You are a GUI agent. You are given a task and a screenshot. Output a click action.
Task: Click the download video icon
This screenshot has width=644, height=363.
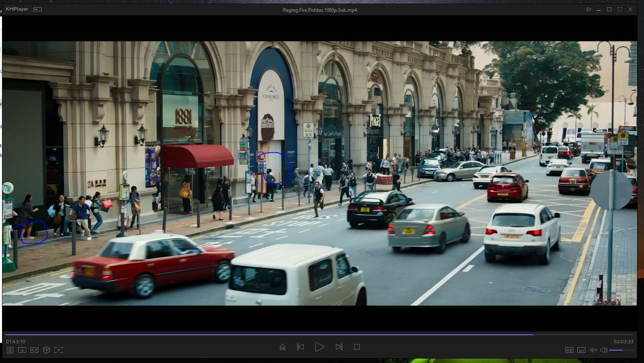tap(22, 350)
